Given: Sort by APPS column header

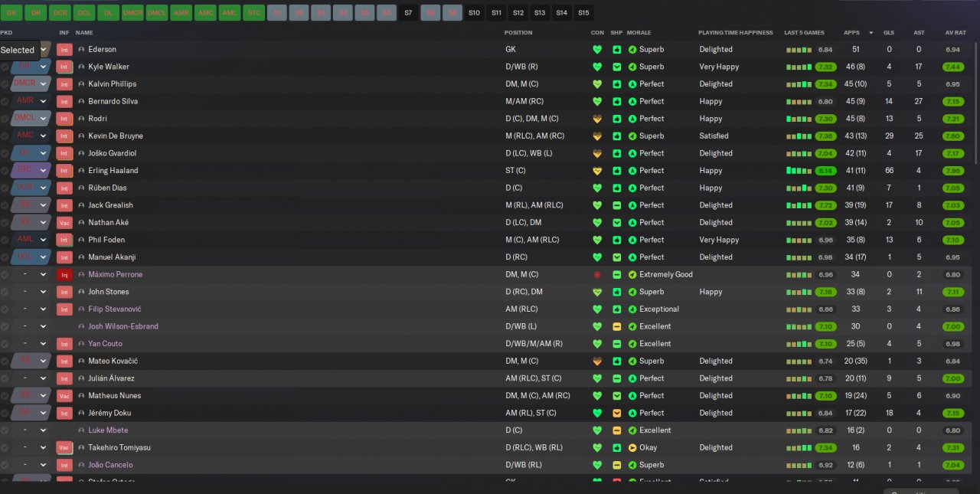Looking at the screenshot, I should pos(851,33).
